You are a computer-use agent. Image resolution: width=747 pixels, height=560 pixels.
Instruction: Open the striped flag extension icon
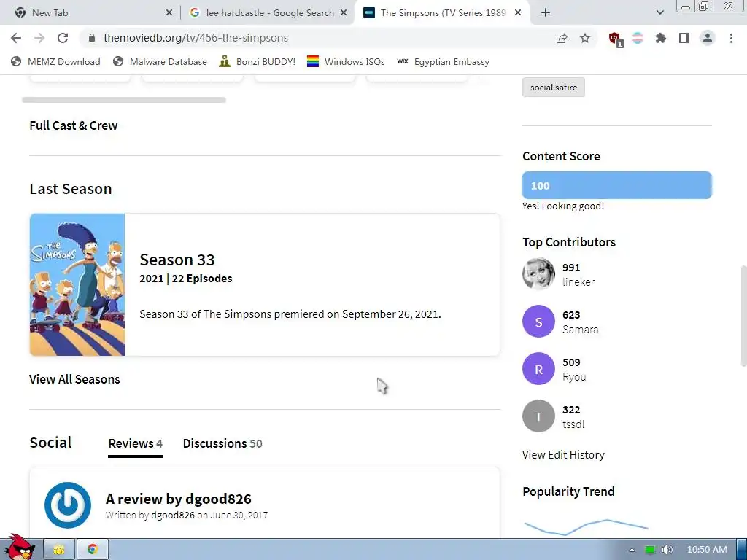(638, 38)
